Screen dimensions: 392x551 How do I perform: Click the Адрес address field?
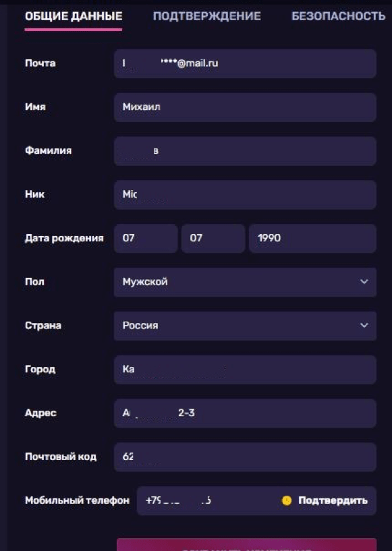(245, 413)
